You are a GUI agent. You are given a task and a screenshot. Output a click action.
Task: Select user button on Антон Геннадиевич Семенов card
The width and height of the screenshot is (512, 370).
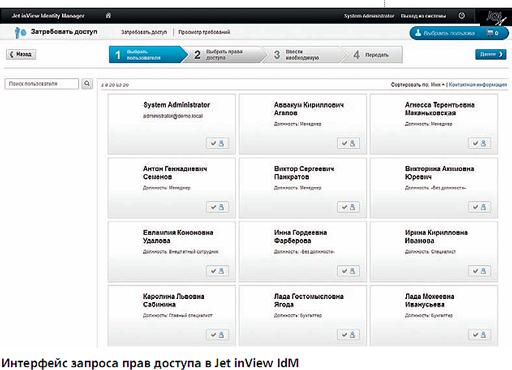tap(217, 207)
